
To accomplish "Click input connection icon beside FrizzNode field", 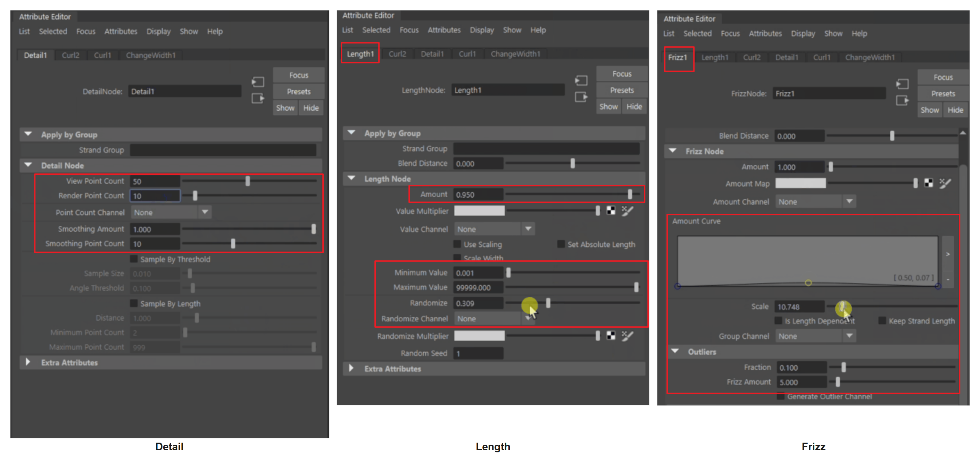I will 903,84.
